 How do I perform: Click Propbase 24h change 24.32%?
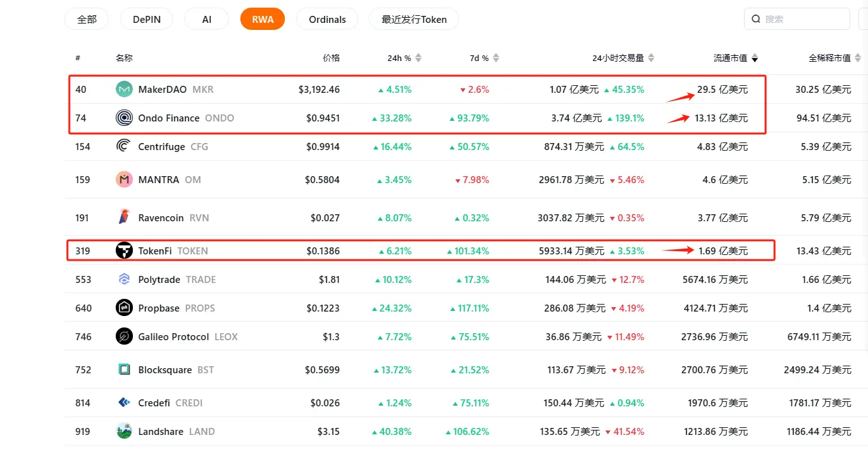click(392, 308)
